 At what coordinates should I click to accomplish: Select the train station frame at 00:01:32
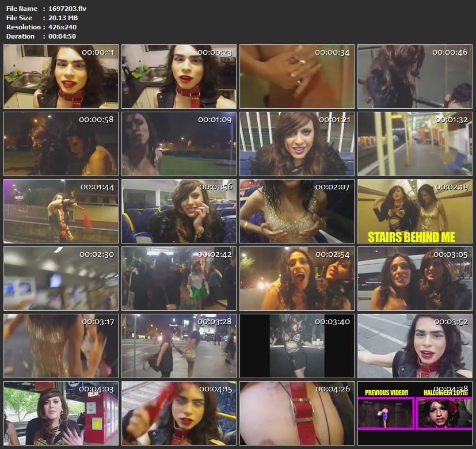tap(414, 144)
